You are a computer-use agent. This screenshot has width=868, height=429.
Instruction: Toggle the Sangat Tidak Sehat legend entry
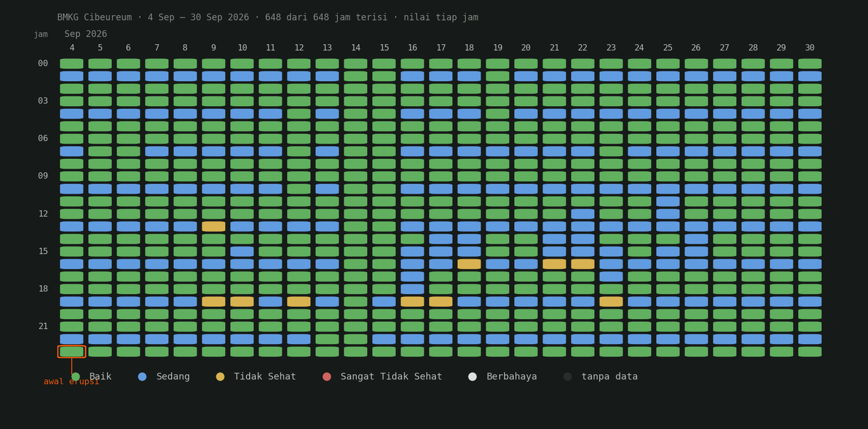[382, 376]
